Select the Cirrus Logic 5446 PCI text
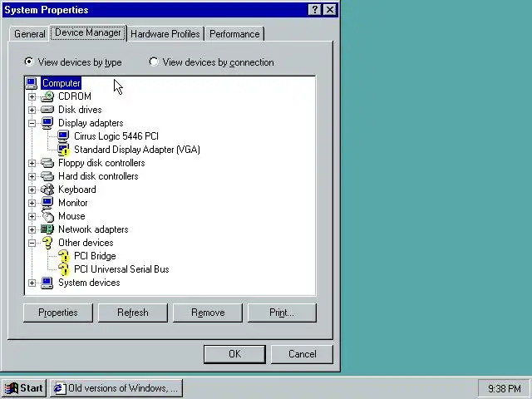Viewport: 532px width, 399px height. [x=116, y=136]
